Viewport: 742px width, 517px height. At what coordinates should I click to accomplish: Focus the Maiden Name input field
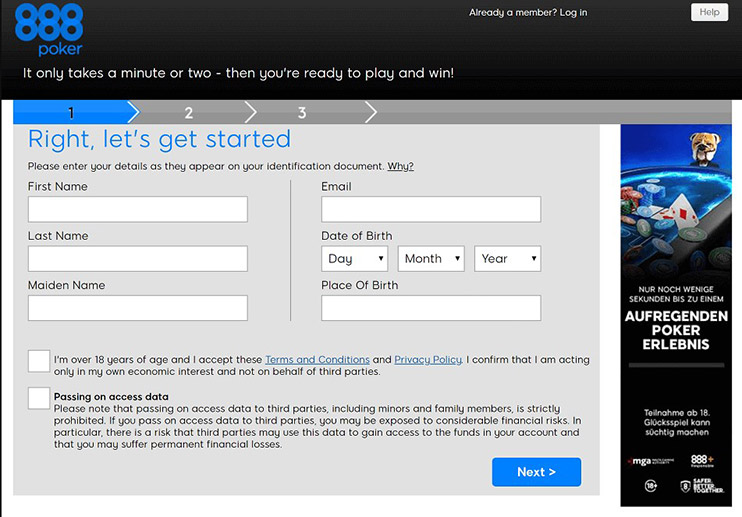click(x=138, y=308)
